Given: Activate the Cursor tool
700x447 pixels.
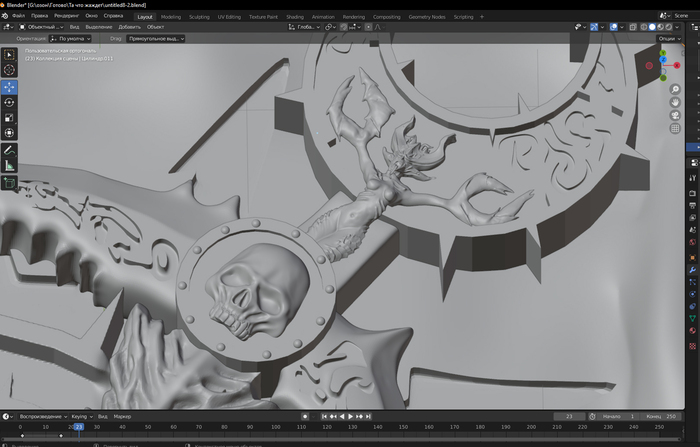Looking at the screenshot, I should [x=9, y=70].
